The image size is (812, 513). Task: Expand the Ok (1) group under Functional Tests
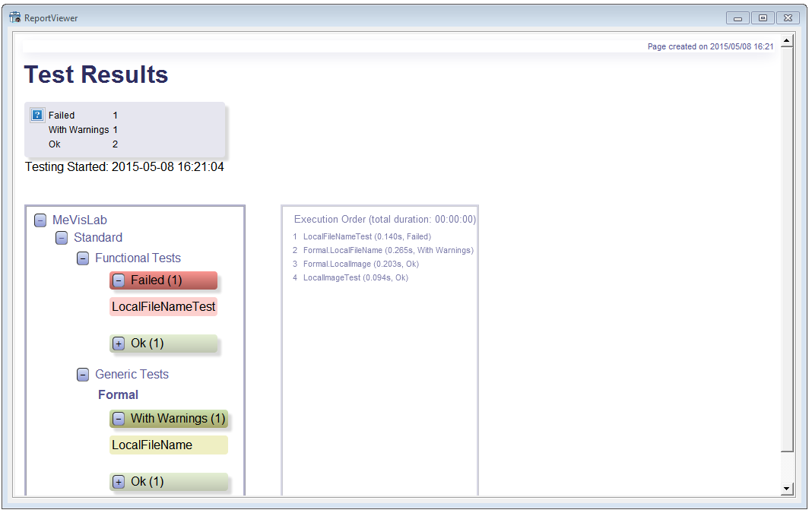(x=119, y=344)
